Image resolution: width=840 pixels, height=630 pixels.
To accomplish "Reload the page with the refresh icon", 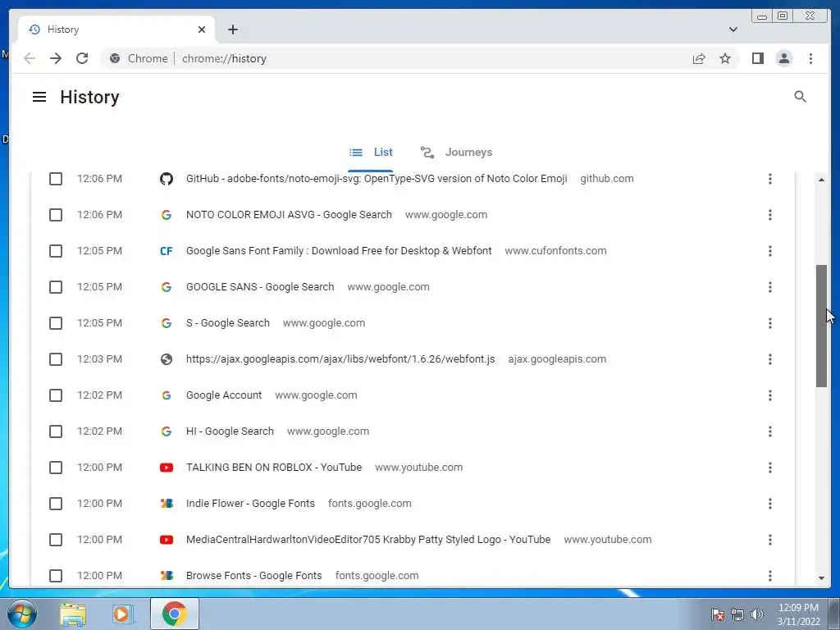I will click(x=82, y=58).
